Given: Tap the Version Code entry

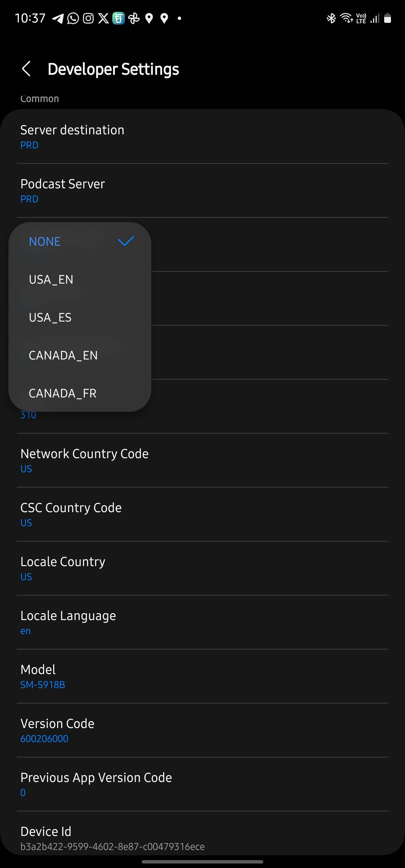Looking at the screenshot, I should click(x=202, y=730).
